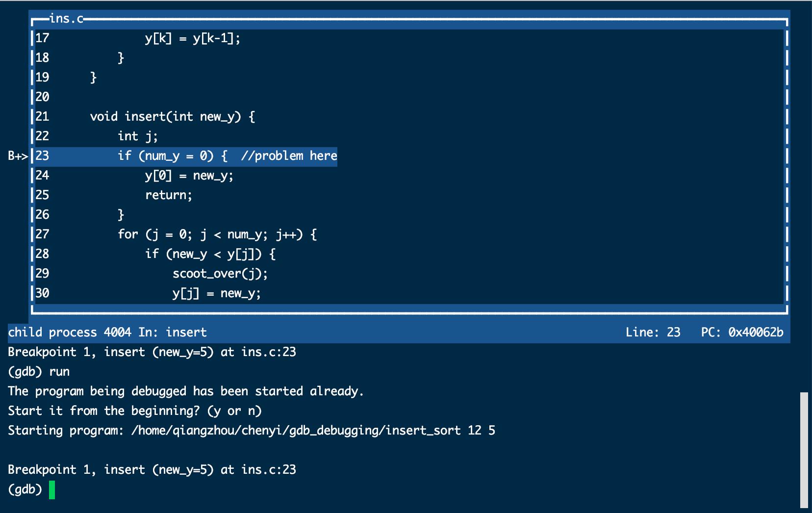Click the terminal vertical scrollbar thumb
Image resolution: width=812 pixels, height=513 pixels.
(x=804, y=450)
